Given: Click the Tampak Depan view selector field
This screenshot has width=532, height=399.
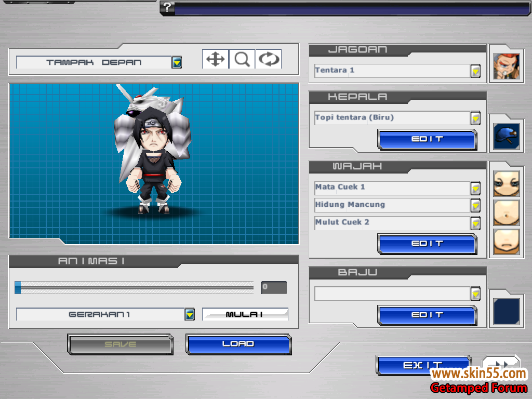Looking at the screenshot, I should 94,62.
